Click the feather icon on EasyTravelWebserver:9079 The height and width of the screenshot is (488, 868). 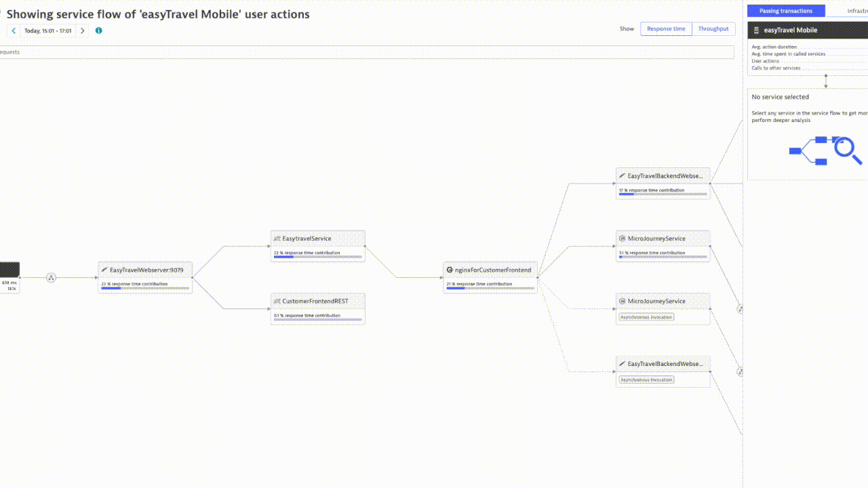(x=104, y=270)
